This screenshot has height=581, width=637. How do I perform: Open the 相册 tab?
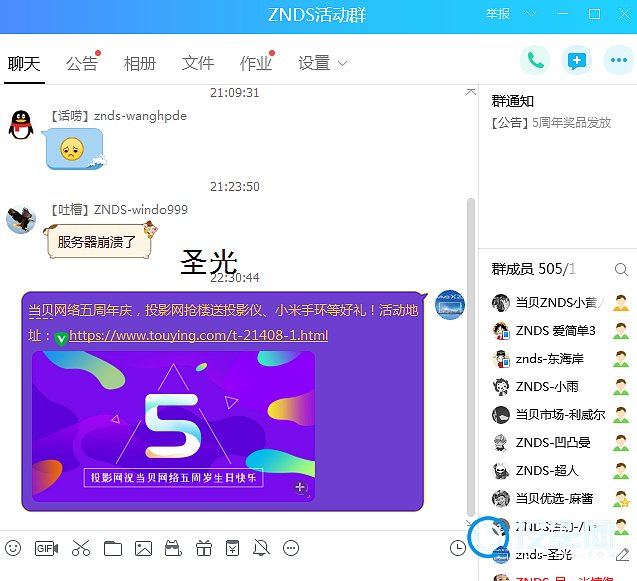[x=140, y=63]
